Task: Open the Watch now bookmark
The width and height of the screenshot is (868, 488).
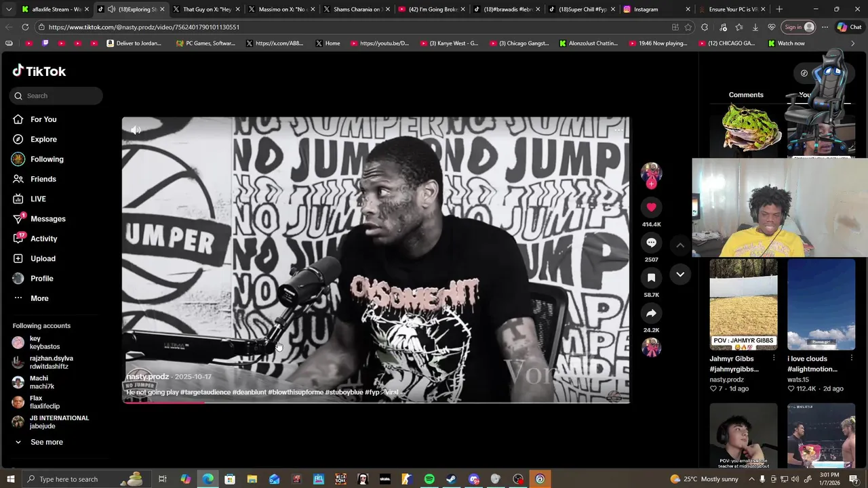Action: click(x=786, y=43)
